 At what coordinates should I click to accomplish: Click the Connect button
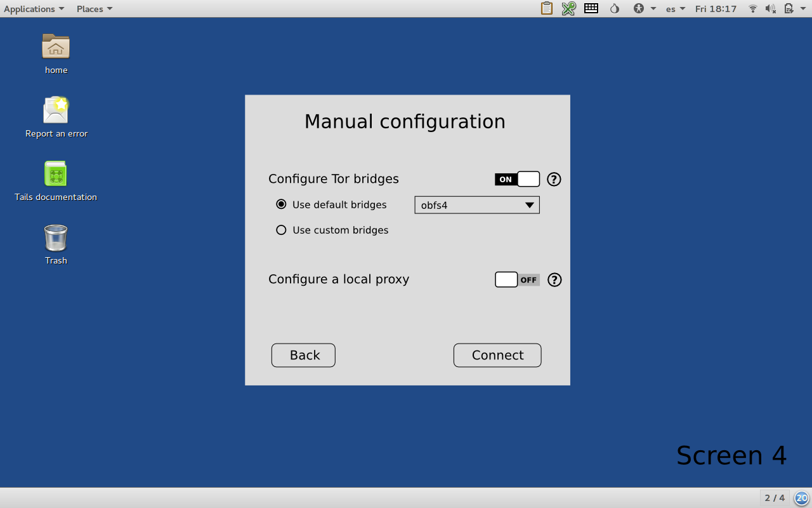pyautogui.click(x=497, y=355)
